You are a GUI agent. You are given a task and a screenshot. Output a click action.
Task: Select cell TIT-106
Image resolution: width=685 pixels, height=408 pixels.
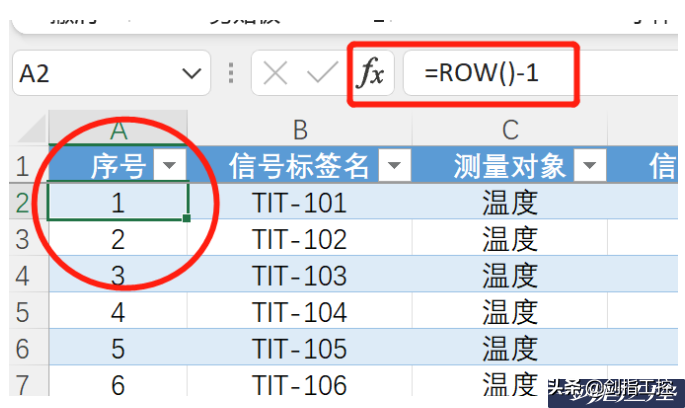coord(300,382)
